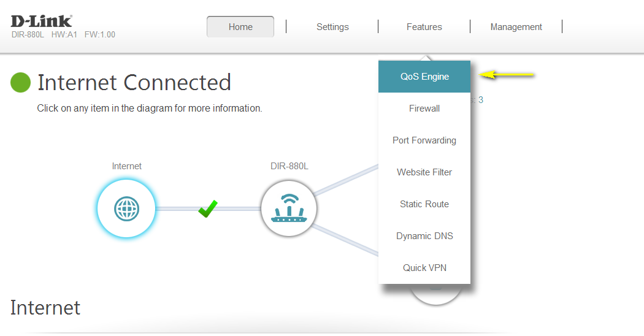Click the connected clients count 3 link
The height and width of the screenshot is (336, 644).
[x=480, y=100]
